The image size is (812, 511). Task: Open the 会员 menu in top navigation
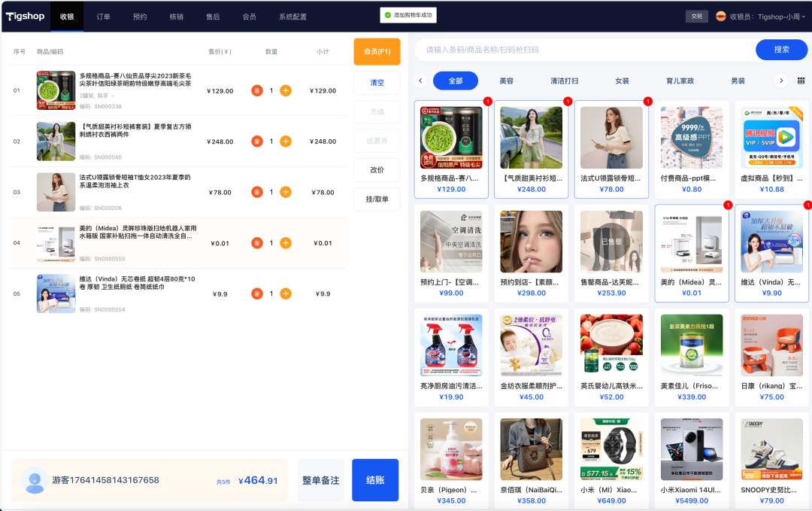point(249,17)
